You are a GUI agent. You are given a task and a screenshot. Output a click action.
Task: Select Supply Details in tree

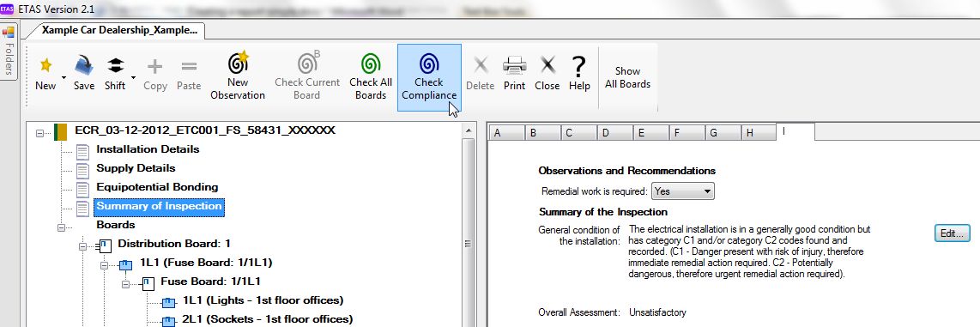point(136,168)
